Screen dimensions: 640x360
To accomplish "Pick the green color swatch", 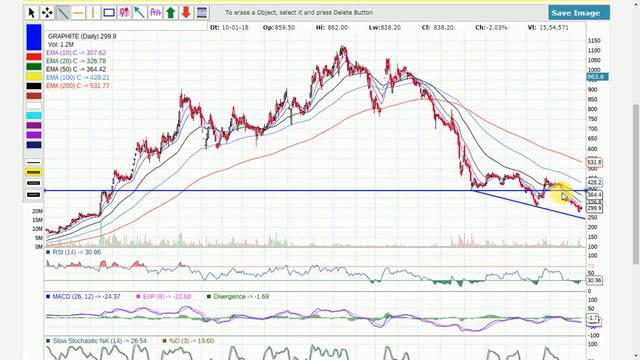I will point(34,67).
